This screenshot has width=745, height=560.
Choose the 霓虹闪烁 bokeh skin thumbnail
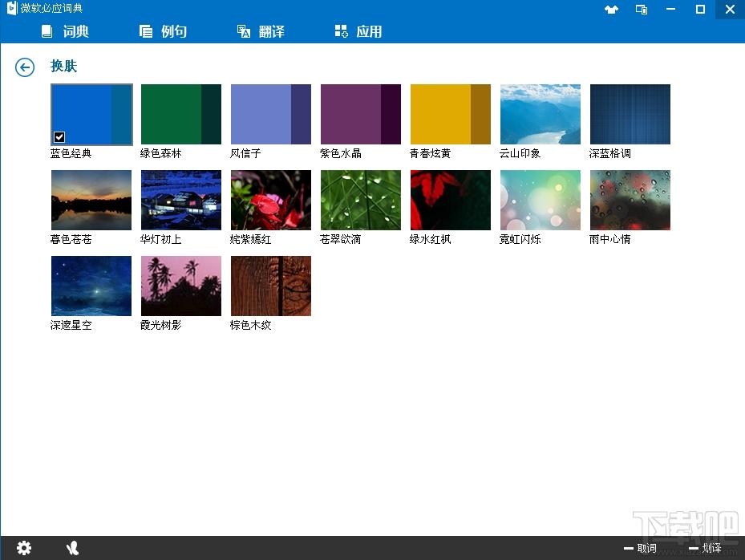pos(541,201)
